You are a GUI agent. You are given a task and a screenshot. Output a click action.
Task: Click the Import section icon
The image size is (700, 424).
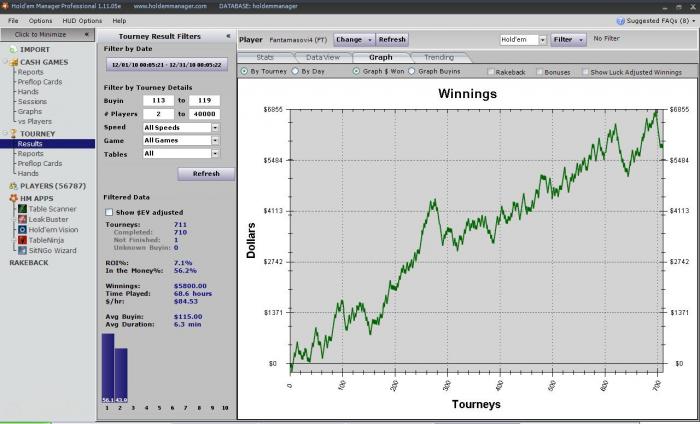click(13, 50)
